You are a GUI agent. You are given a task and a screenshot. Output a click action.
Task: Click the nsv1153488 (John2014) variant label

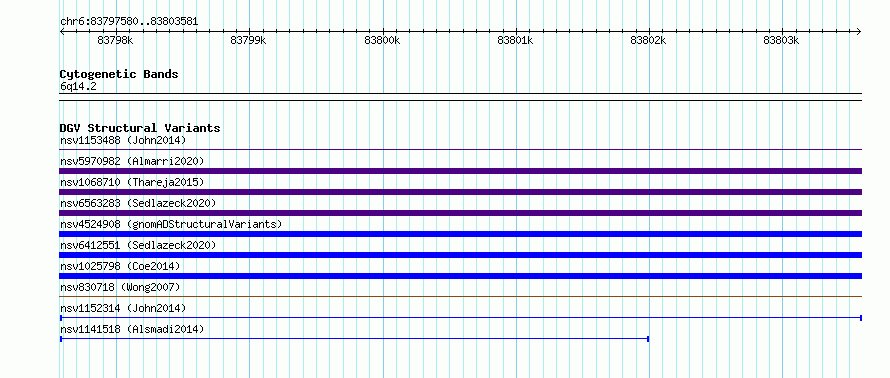(x=123, y=140)
